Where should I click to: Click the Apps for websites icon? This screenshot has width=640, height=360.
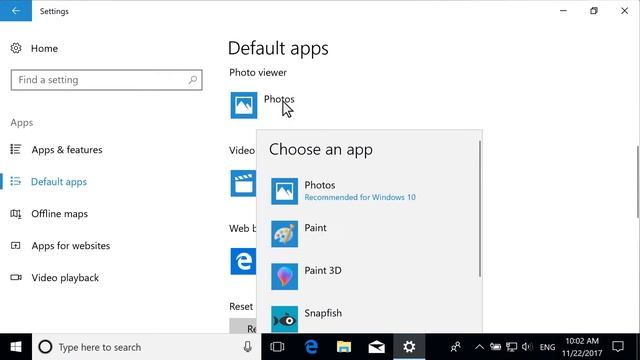[16, 245]
